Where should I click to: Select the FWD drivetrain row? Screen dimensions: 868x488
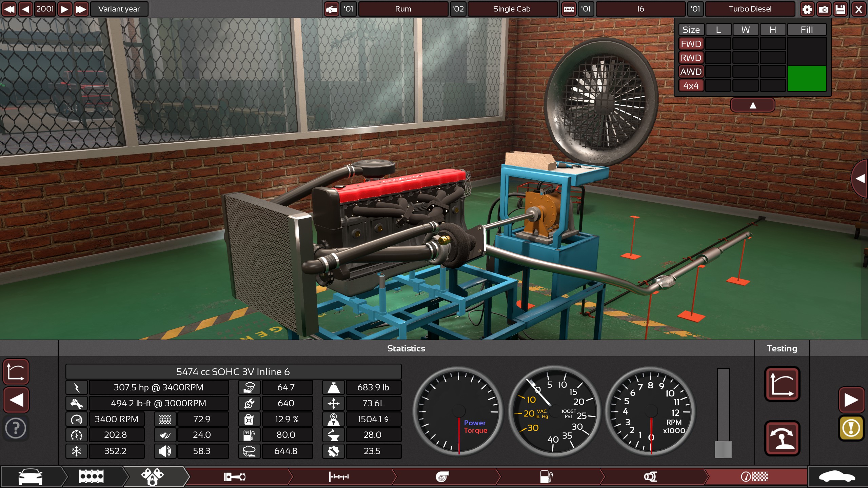(x=691, y=44)
